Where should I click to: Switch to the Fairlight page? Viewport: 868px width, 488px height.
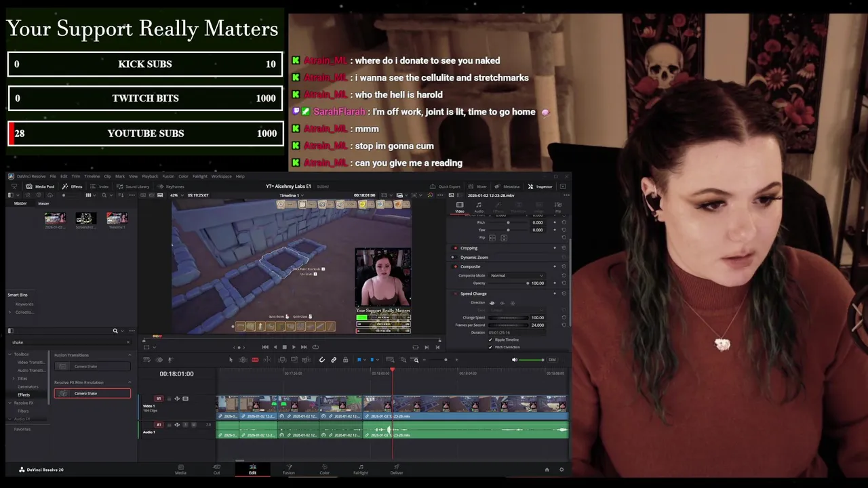tap(361, 469)
